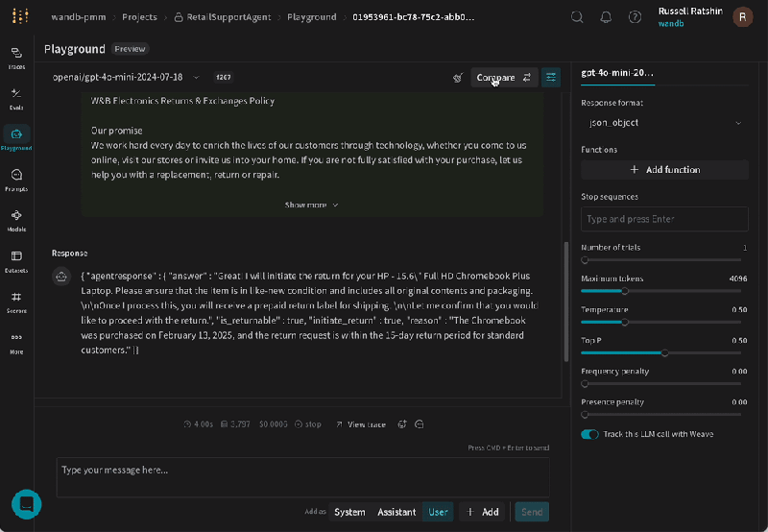Go to Playground breadcrumb
The image size is (768, 532).
311,17
